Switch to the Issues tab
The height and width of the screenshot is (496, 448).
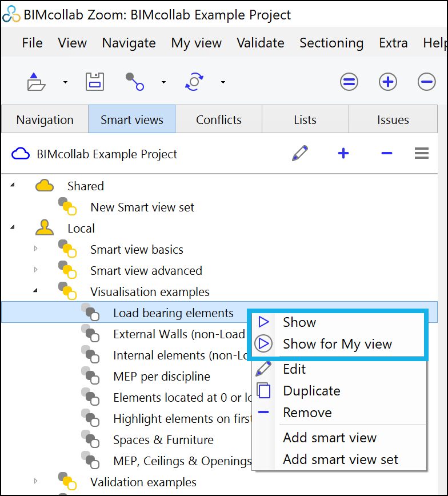(393, 119)
